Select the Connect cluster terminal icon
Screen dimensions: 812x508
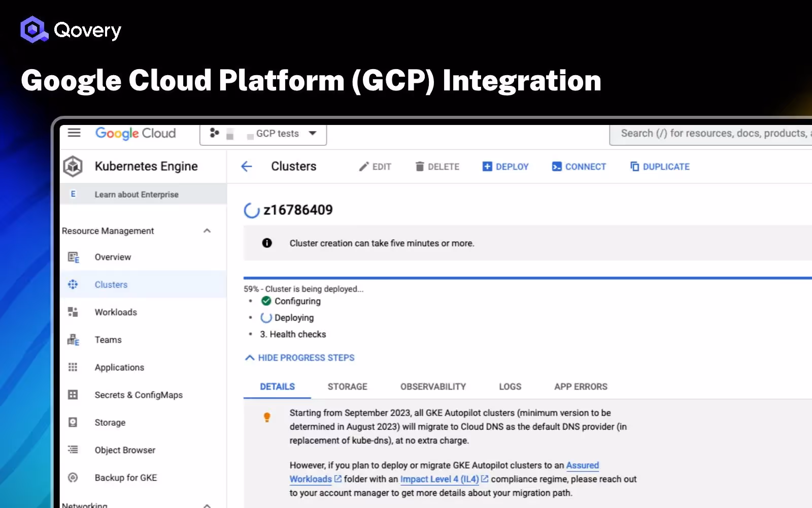(556, 166)
